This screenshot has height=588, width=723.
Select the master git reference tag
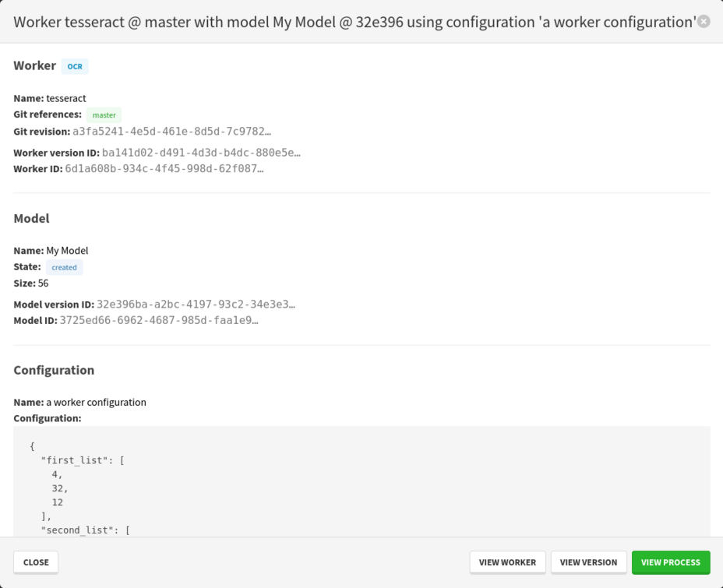click(x=104, y=115)
